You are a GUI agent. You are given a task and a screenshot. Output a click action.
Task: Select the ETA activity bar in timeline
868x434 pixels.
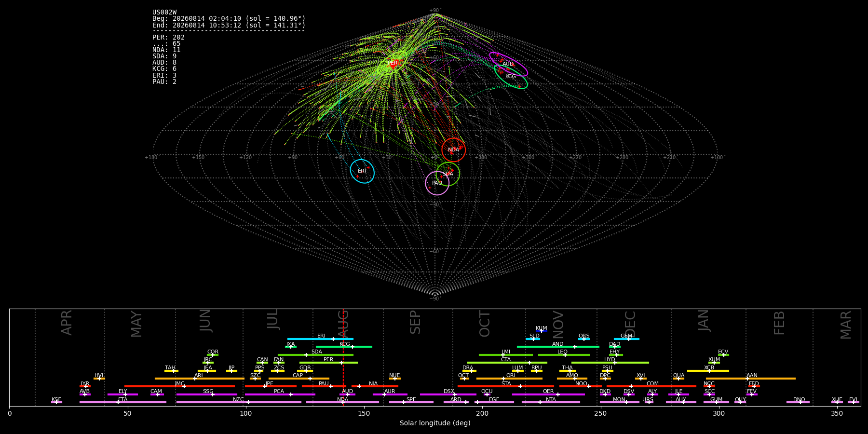[123, 402]
